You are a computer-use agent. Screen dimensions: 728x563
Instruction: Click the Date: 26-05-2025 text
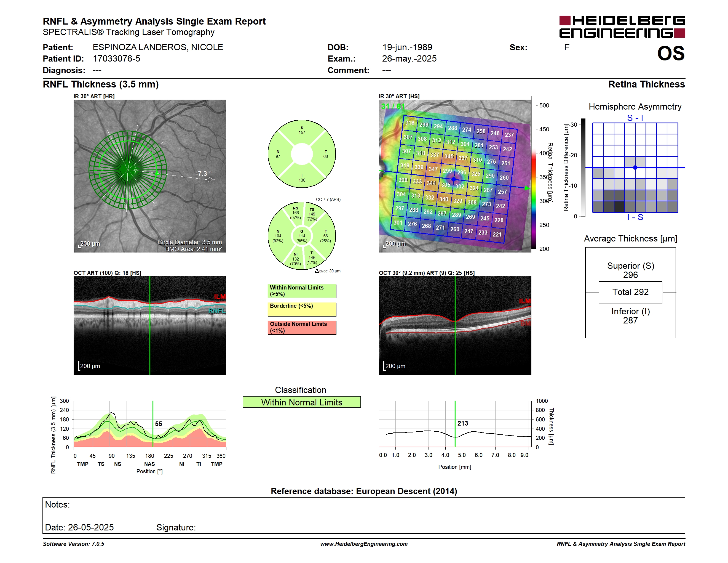(79, 527)
